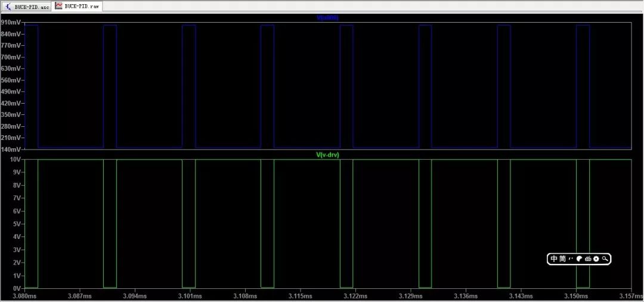Toggle half-moon full/half width IME icon
The image size is (644, 302).
pos(579,259)
